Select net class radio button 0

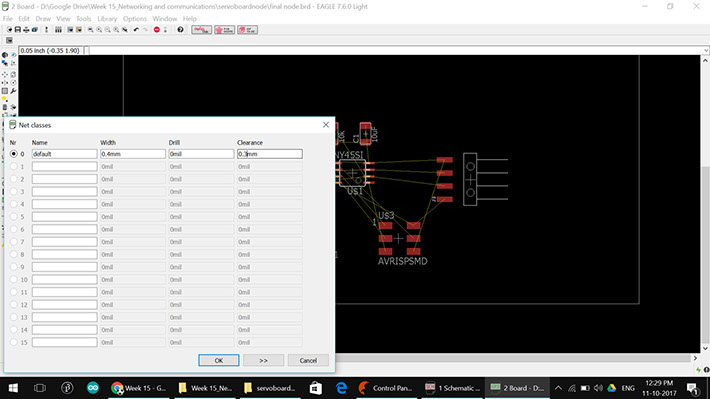click(14, 154)
